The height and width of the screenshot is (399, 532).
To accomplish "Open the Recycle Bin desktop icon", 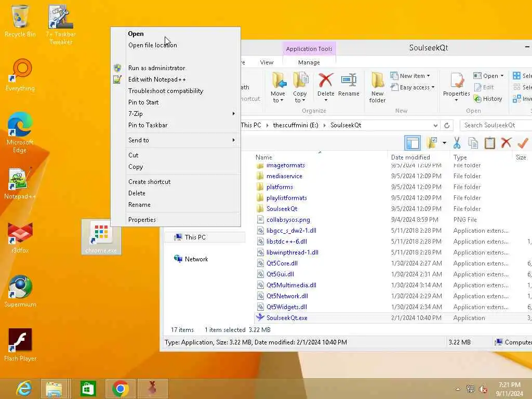I will pyautogui.click(x=20, y=21).
